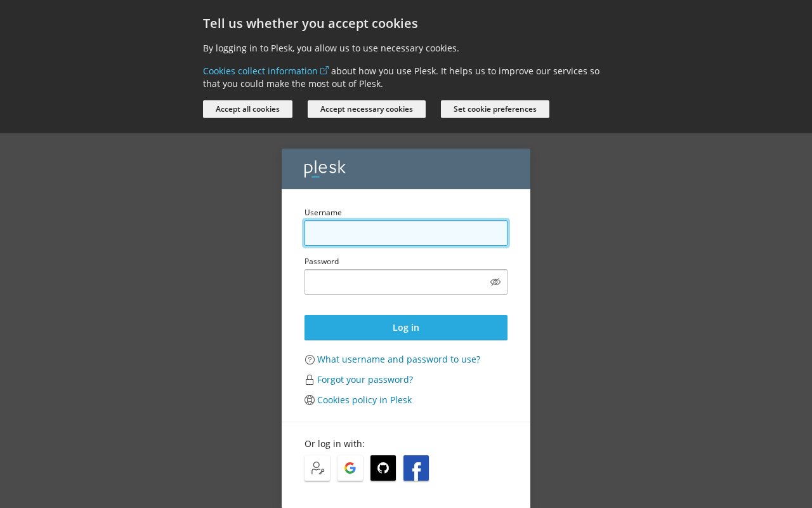Open Cookies policy in Plesk link
This screenshot has height=508, width=812.
pyautogui.click(x=364, y=400)
